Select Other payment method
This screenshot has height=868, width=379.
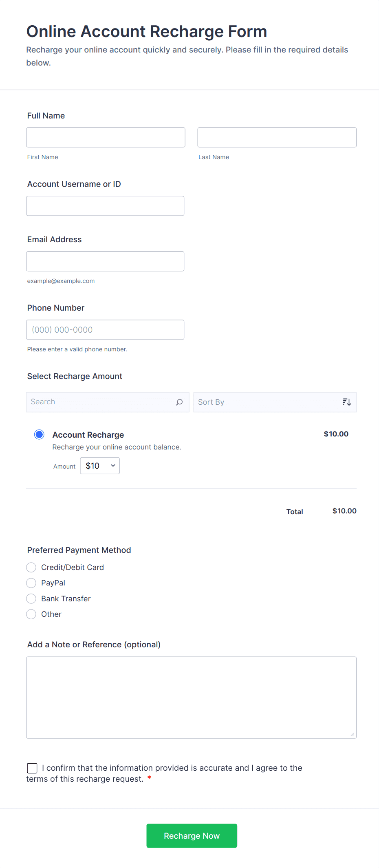click(31, 614)
